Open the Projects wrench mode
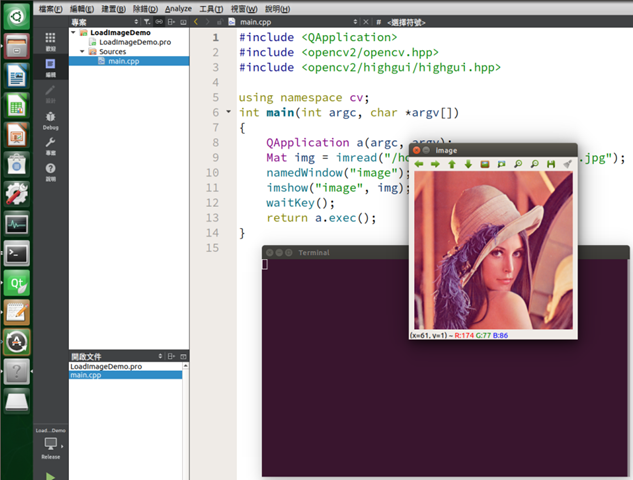This screenshot has width=633, height=480. click(x=50, y=146)
